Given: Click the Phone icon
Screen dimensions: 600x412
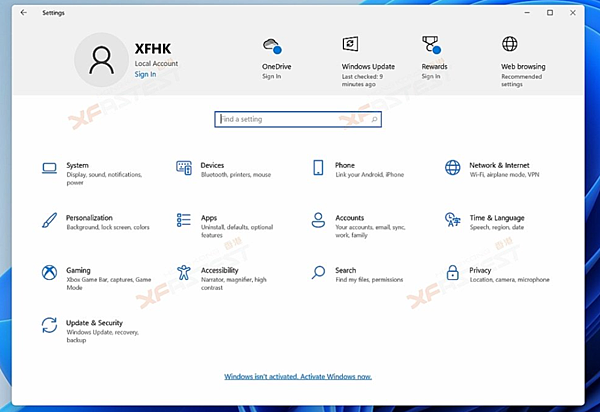Looking at the screenshot, I should tap(318, 168).
